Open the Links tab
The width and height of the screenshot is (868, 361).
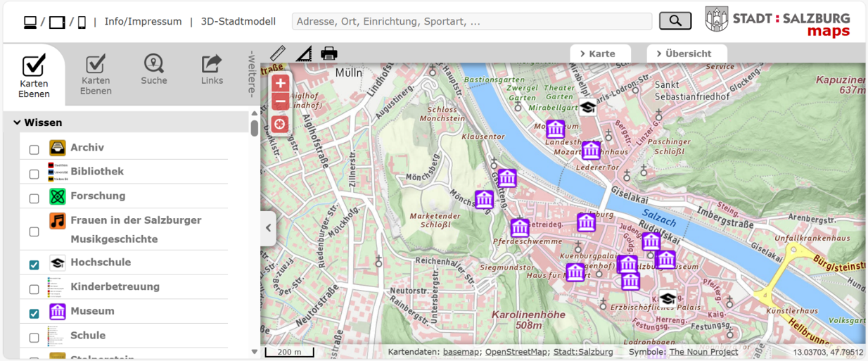coord(212,70)
